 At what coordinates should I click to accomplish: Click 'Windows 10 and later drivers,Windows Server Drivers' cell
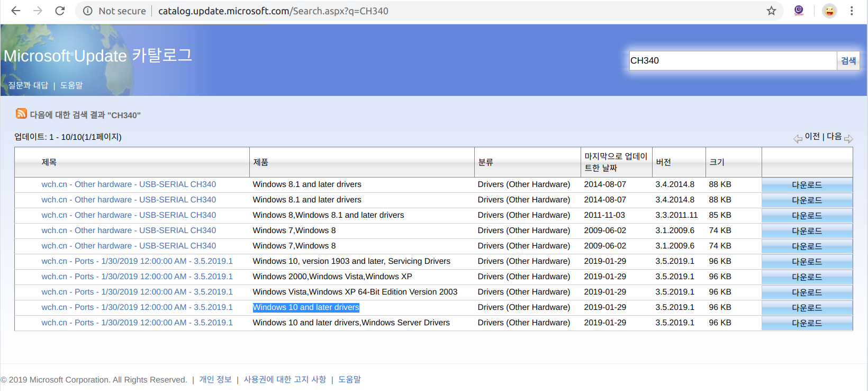click(351, 323)
